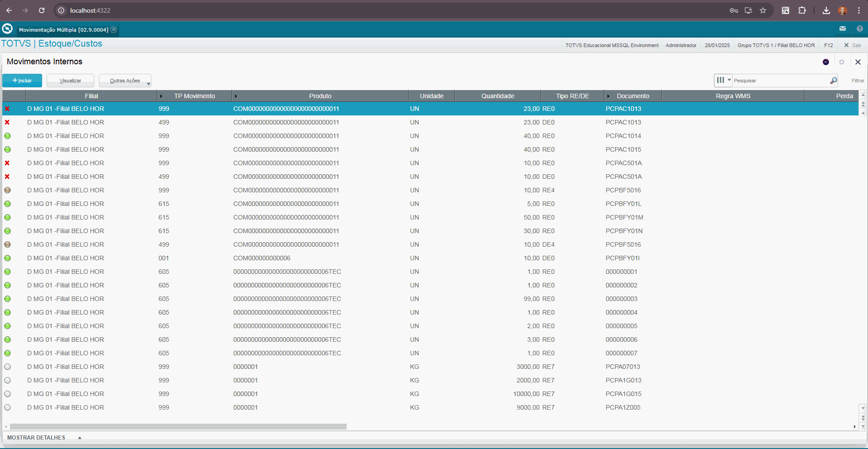Click the red X status of PCPAC1013 DE0 row
Screen dimensions: 868x449
(x=7, y=122)
